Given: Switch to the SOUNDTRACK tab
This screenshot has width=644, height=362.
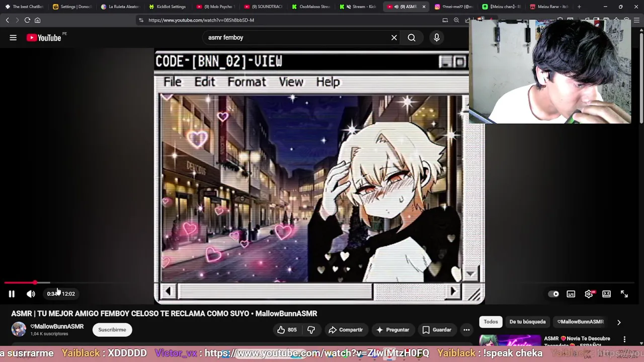Looking at the screenshot, I should coord(263,7).
